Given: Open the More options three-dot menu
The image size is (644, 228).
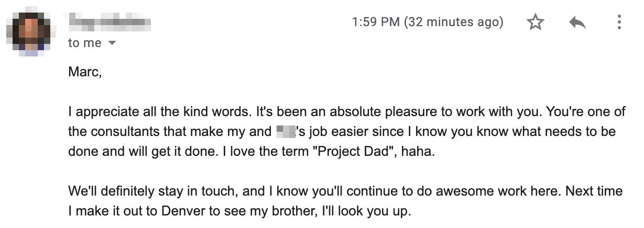Looking at the screenshot, I should 619,22.
